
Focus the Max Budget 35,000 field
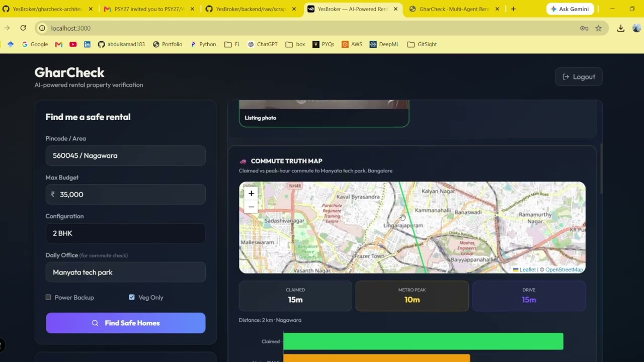point(126,195)
